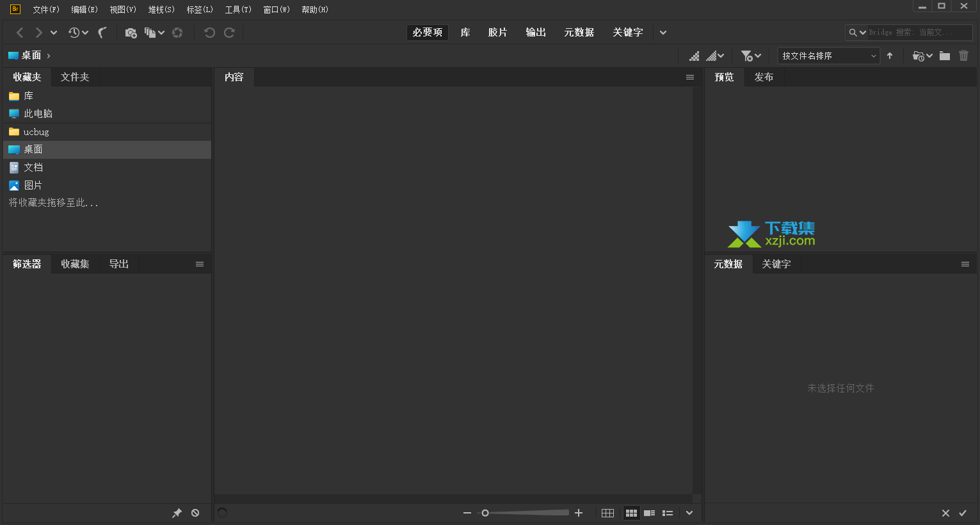Click the pin filter icon
Viewport: 980px width, 525px height.
point(177,513)
